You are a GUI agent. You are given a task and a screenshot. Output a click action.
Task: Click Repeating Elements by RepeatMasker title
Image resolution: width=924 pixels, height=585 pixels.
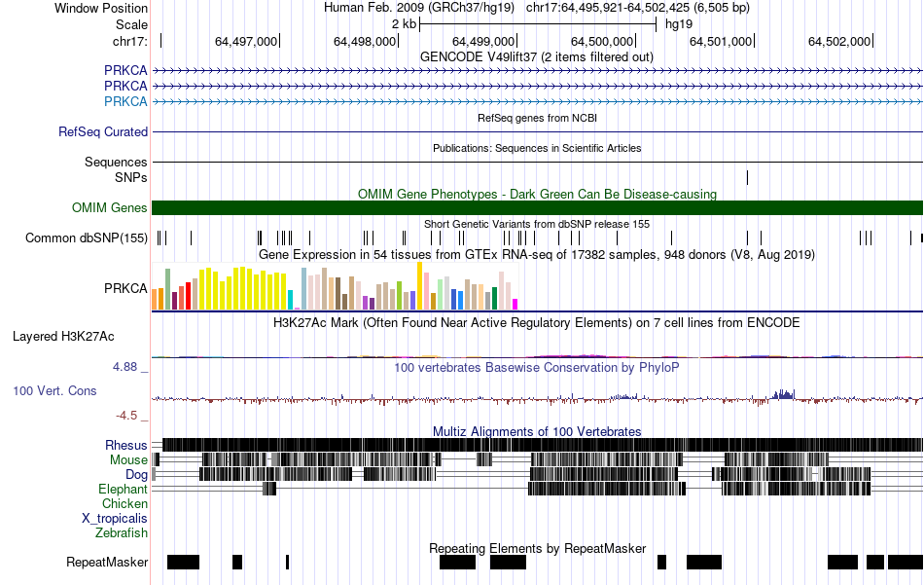[x=538, y=548]
